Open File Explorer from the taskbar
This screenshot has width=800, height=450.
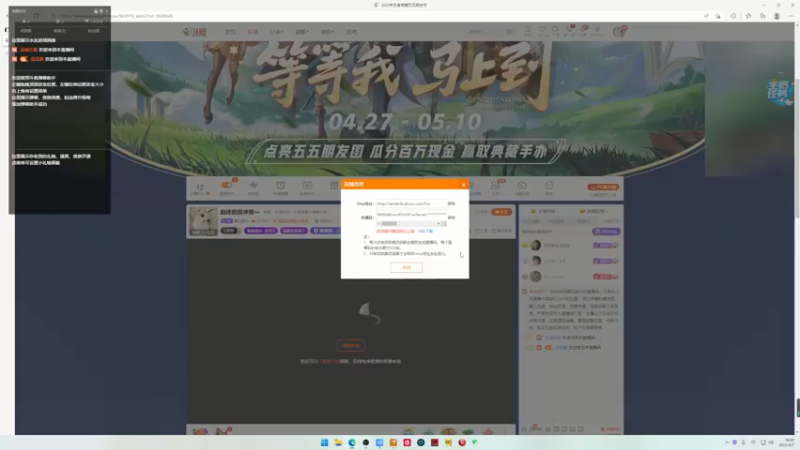point(338,442)
